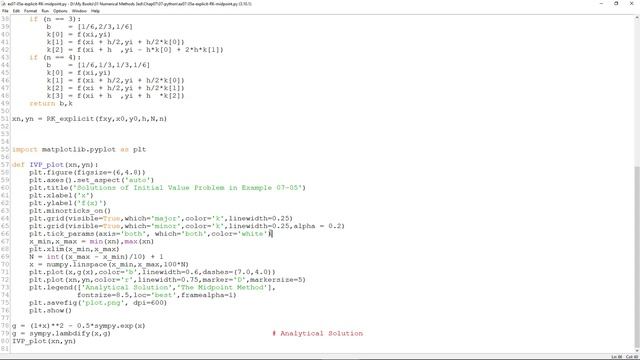
Task: Click the plt.title line text
Action: pos(167,188)
